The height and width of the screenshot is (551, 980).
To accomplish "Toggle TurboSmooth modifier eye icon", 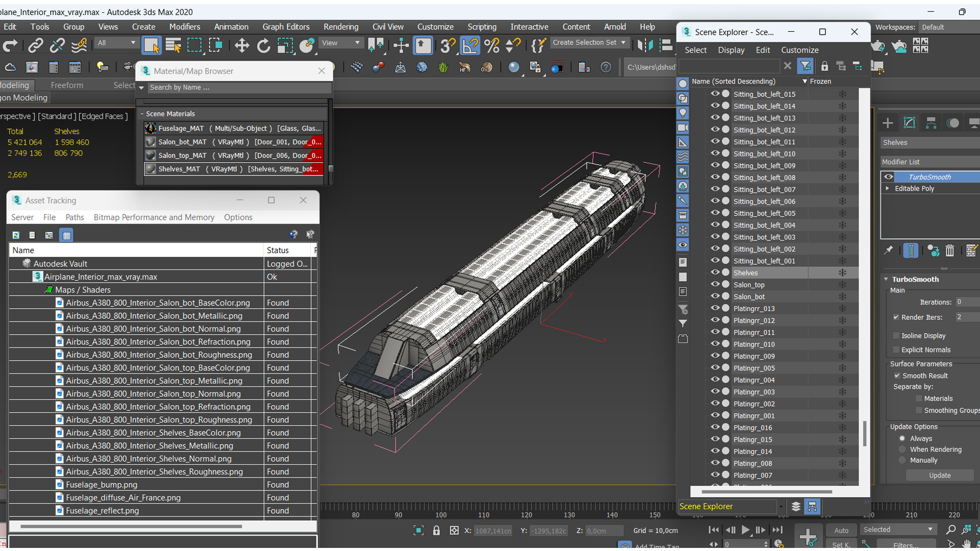I will coord(889,177).
